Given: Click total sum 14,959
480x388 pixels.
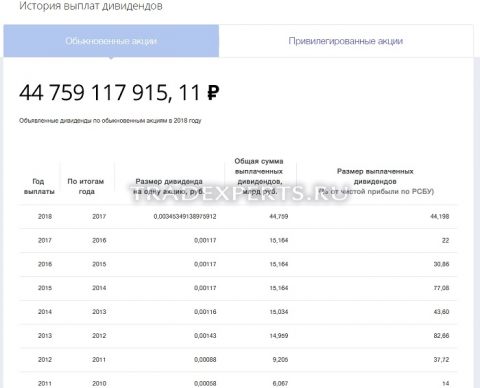Looking at the screenshot, I should (x=279, y=336).
